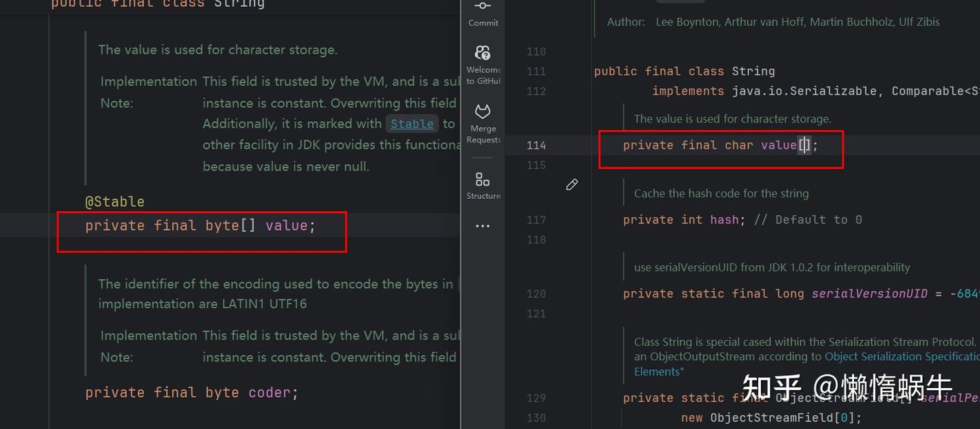Click line number 120 in the gutter
The image size is (980, 429).
point(536,294)
